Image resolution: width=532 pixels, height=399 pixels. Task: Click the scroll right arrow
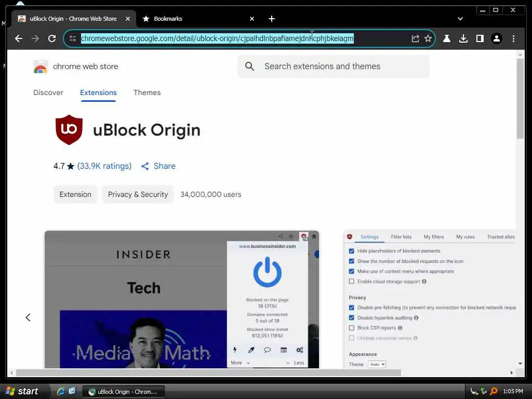pos(512,373)
